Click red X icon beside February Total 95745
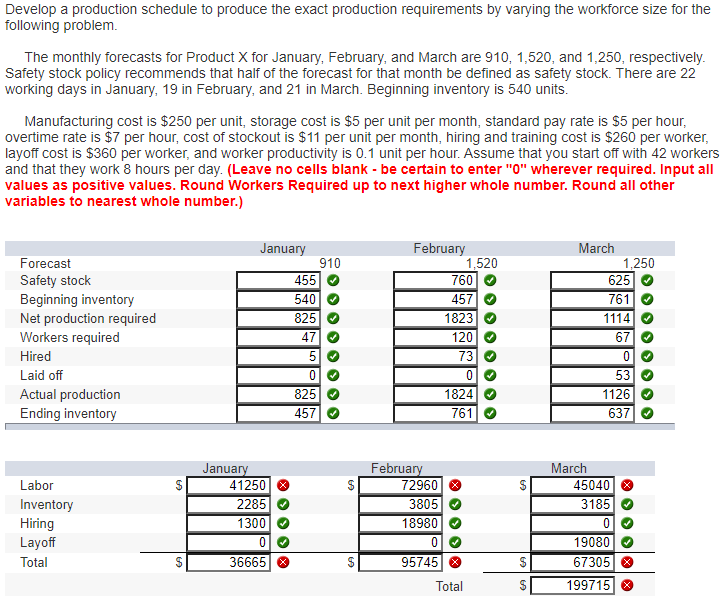This screenshot has width=720, height=596. tap(455, 562)
